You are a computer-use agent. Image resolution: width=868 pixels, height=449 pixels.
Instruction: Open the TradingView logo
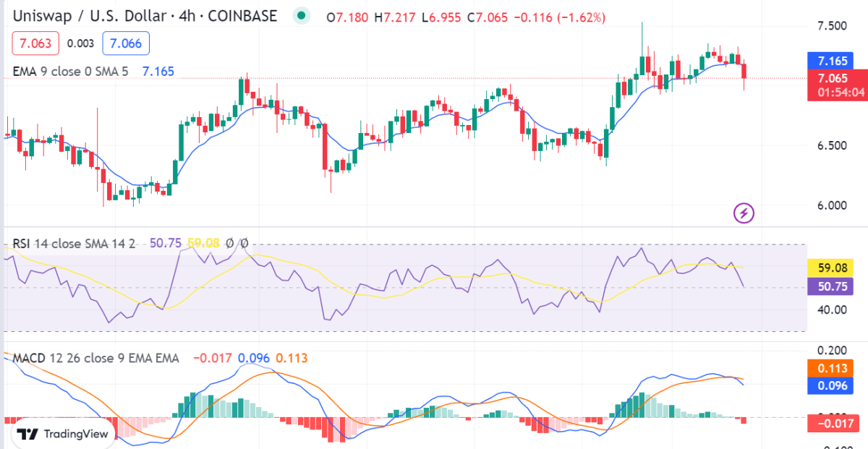coord(62,434)
